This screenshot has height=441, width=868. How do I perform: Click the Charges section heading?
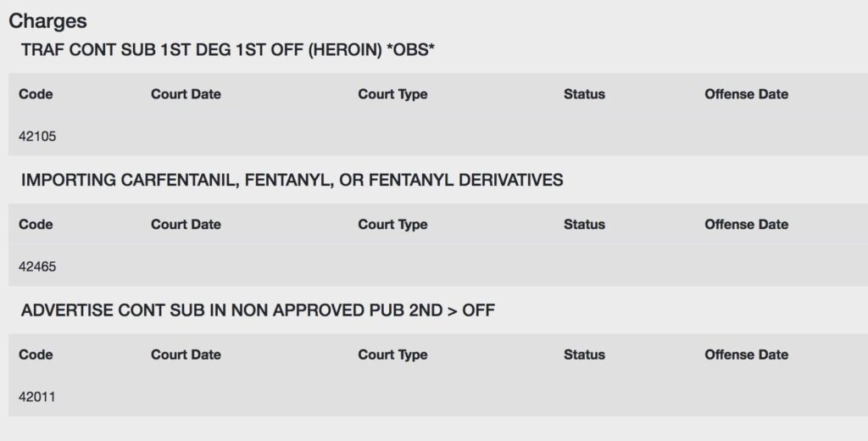[47, 21]
